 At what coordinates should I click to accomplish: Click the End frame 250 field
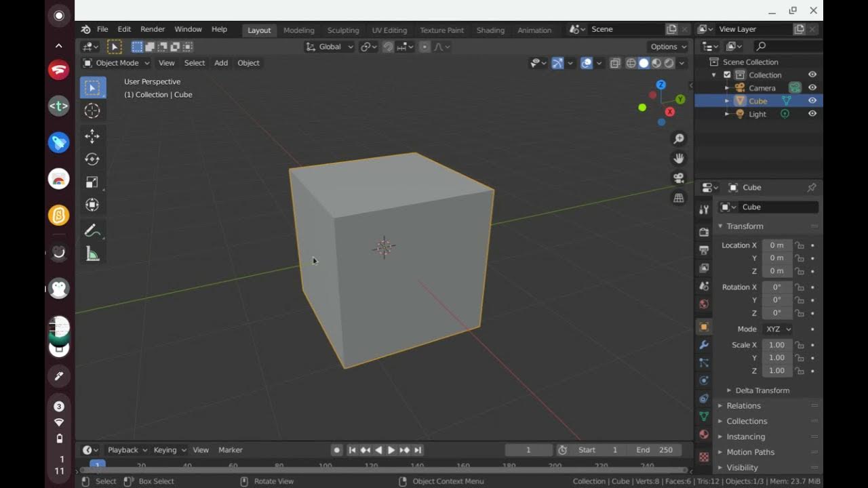[x=654, y=450]
